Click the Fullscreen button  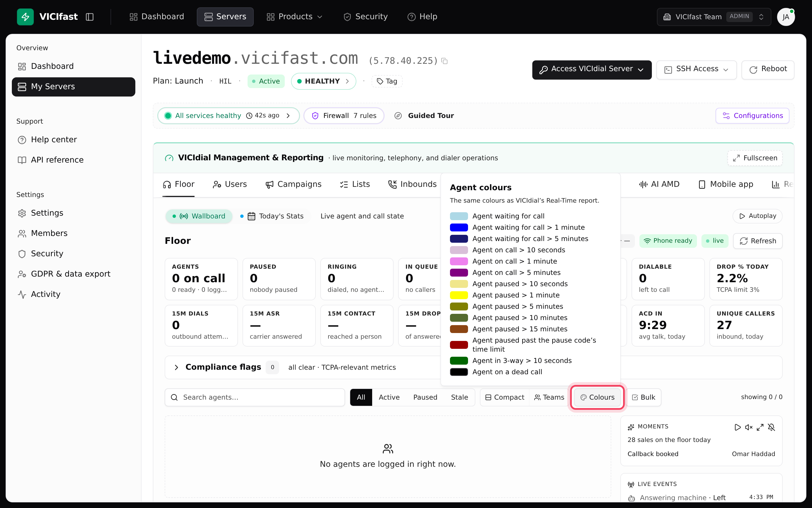point(755,158)
